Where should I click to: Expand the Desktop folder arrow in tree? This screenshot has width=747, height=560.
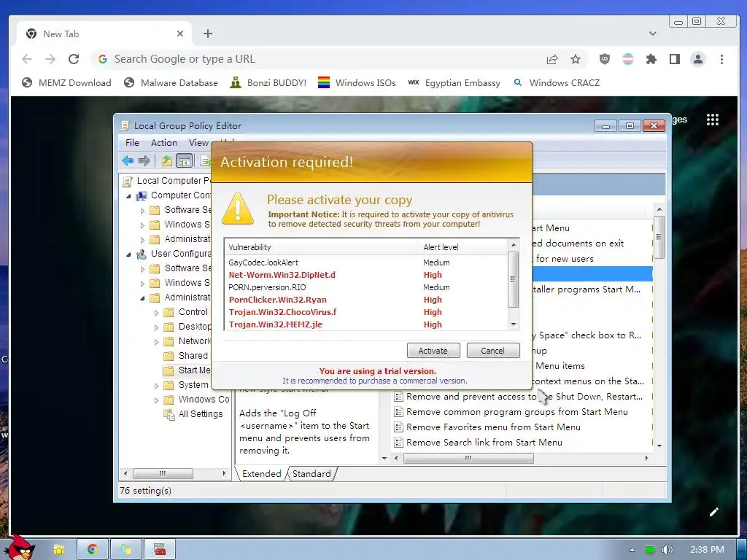156,327
